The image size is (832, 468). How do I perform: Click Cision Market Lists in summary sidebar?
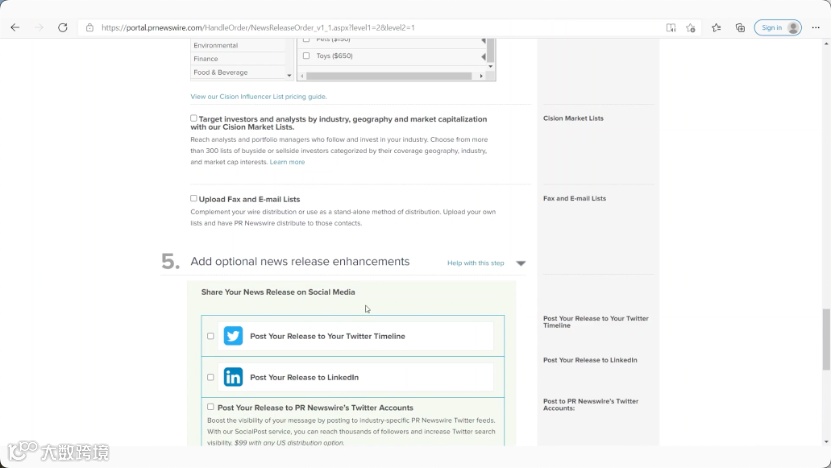573,118
